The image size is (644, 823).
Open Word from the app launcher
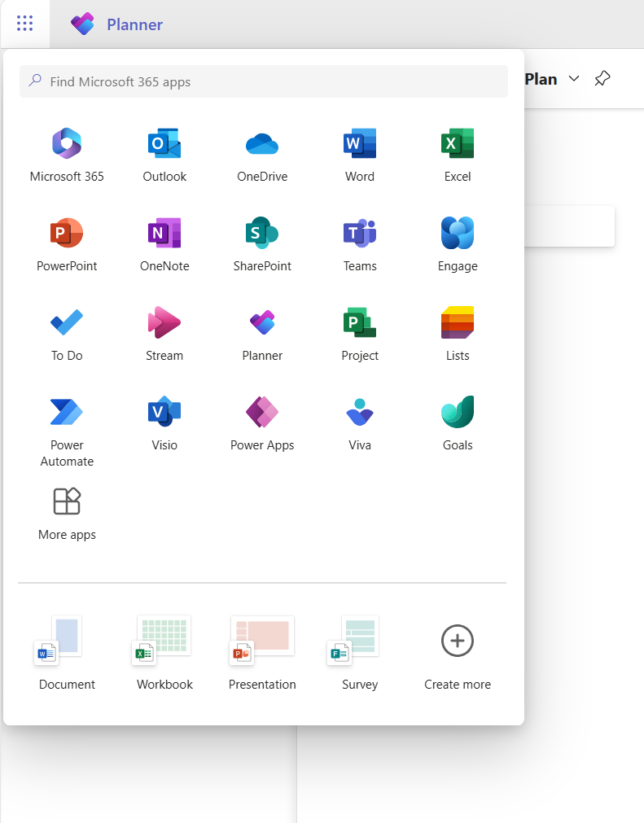click(x=360, y=145)
